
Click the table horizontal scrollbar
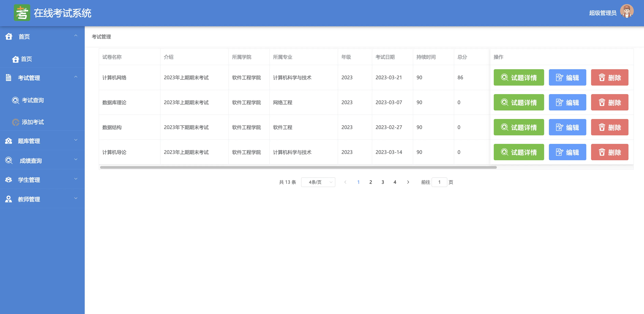pos(298,167)
